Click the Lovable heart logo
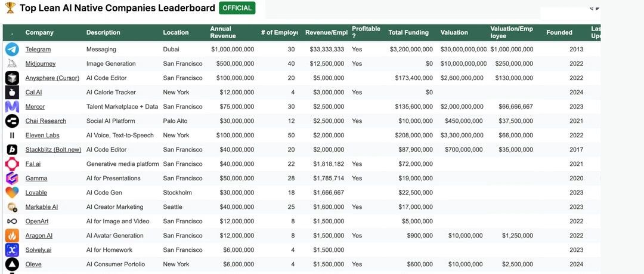644x274 pixels. click(12, 193)
